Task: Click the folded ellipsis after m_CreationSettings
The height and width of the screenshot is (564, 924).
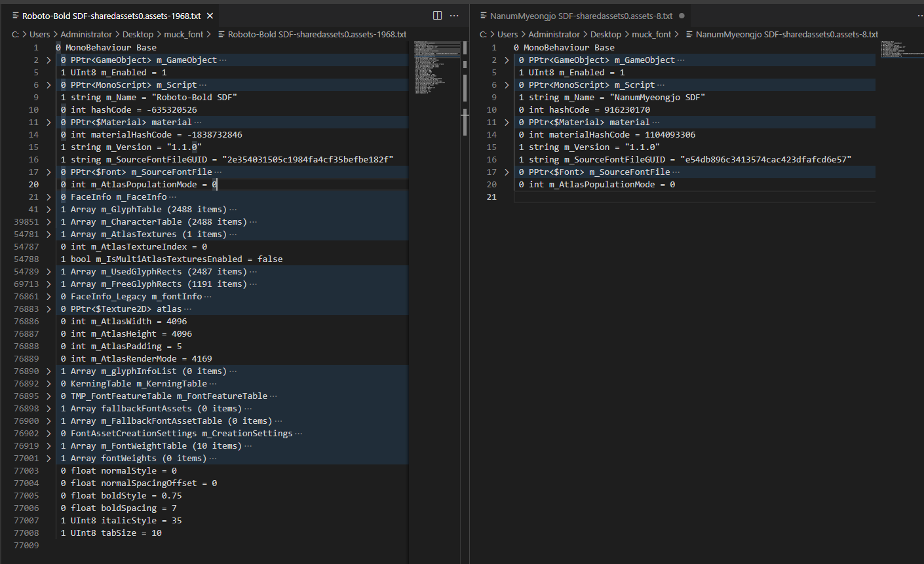Action: click(x=298, y=434)
